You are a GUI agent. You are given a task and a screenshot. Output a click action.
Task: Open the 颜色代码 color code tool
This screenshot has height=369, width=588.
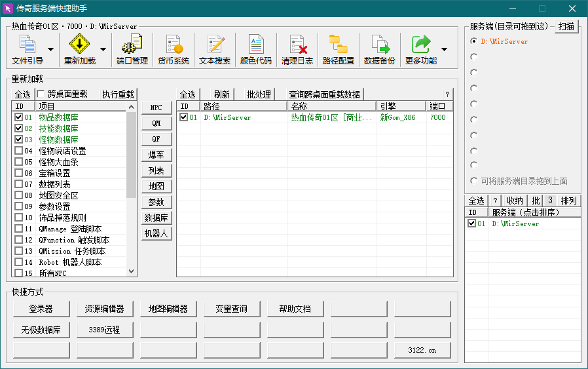[x=256, y=50]
